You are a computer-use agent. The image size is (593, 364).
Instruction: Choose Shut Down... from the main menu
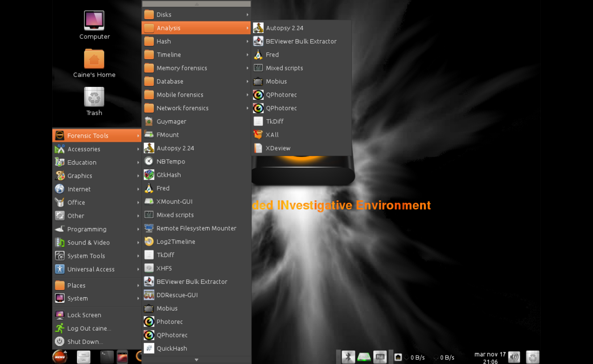(x=97, y=342)
